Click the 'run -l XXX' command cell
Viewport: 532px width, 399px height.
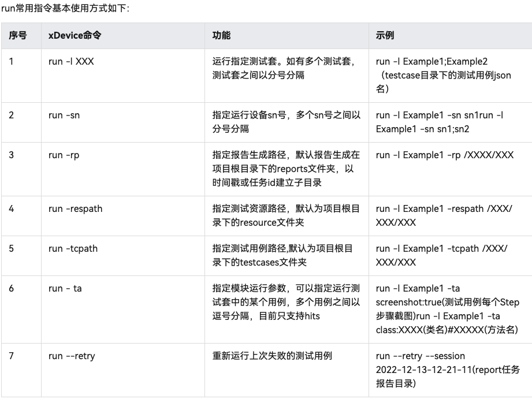coord(71,62)
